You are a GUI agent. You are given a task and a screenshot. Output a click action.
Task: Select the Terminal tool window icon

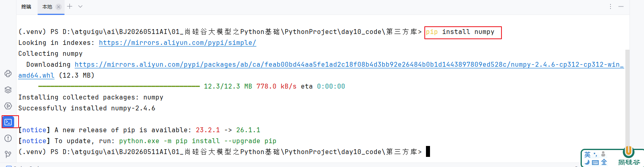(8, 122)
